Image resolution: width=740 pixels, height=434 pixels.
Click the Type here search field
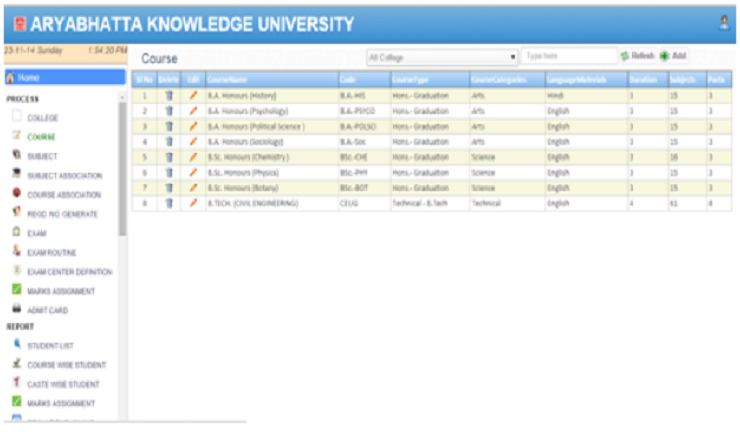(x=568, y=57)
